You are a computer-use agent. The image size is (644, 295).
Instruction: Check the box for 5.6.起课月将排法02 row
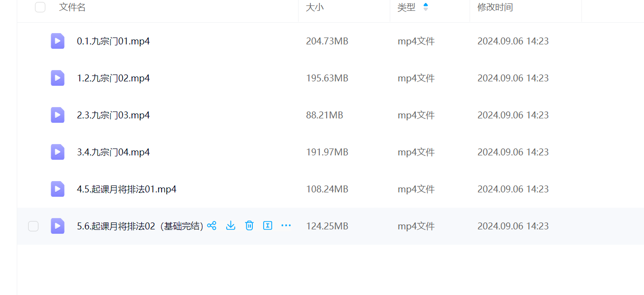pos(33,226)
